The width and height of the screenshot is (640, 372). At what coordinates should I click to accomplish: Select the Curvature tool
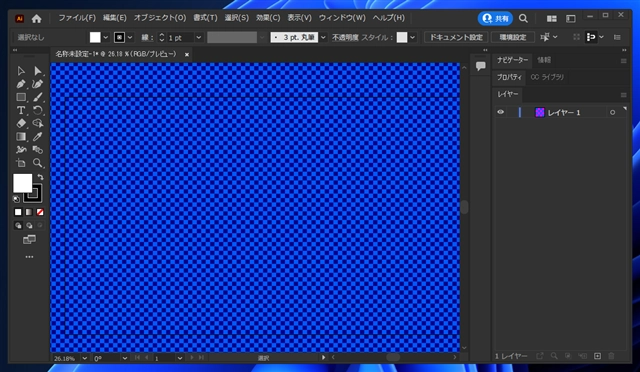click(x=38, y=84)
